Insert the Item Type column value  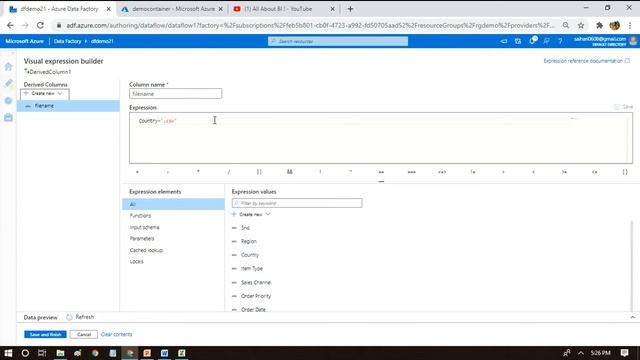(252, 269)
